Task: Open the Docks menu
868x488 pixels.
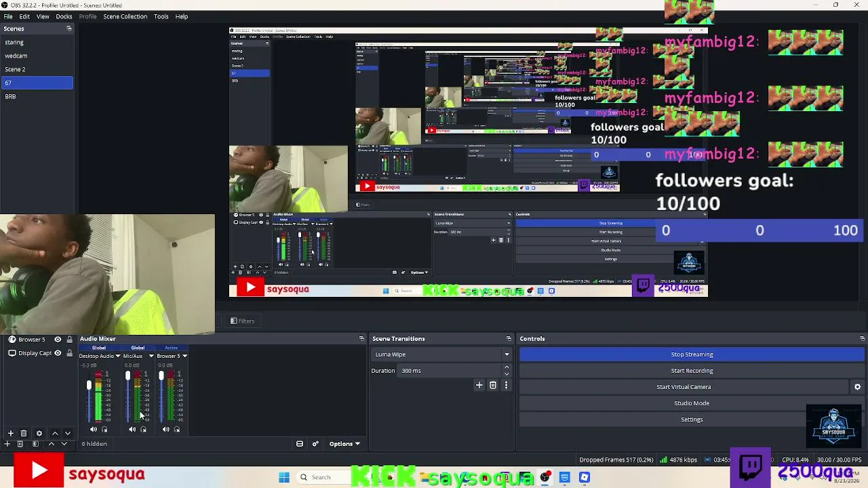Action: pyautogui.click(x=64, y=16)
